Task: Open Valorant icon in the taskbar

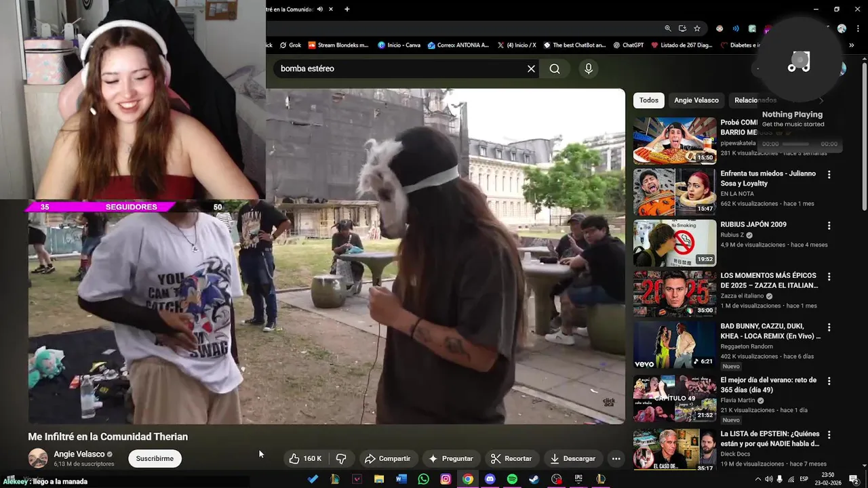Action: point(357,479)
